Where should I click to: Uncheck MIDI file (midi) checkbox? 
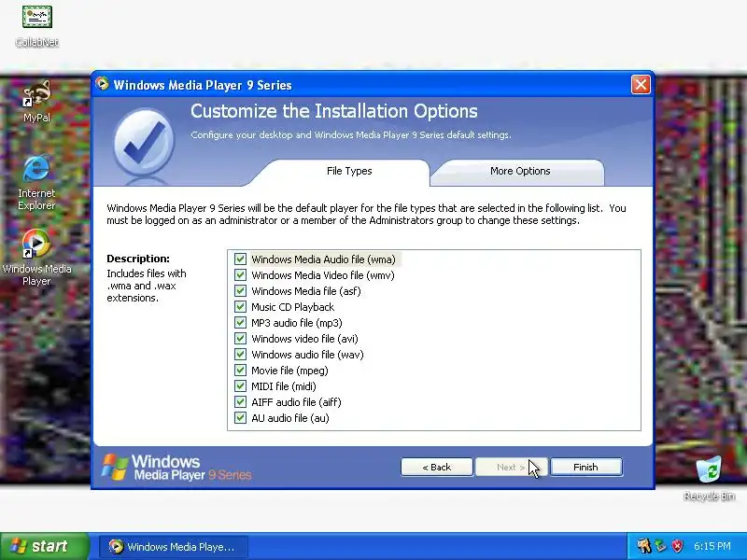(x=240, y=386)
